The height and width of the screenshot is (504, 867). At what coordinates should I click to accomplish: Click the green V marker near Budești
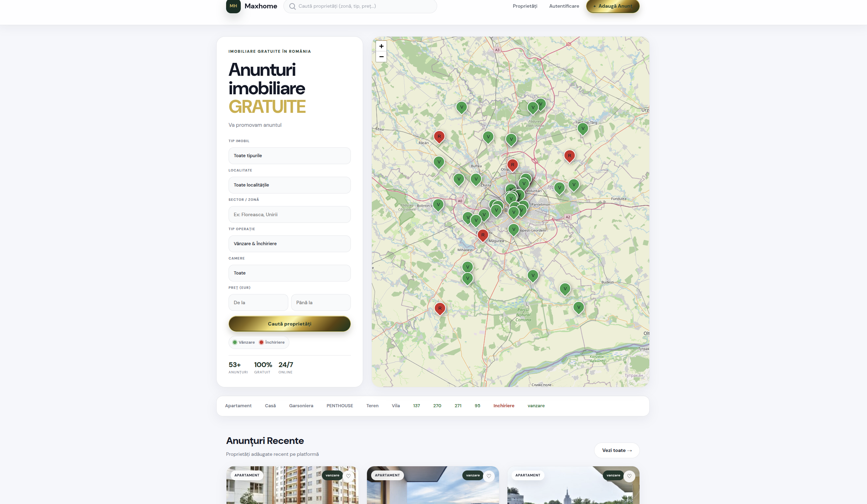[565, 289]
